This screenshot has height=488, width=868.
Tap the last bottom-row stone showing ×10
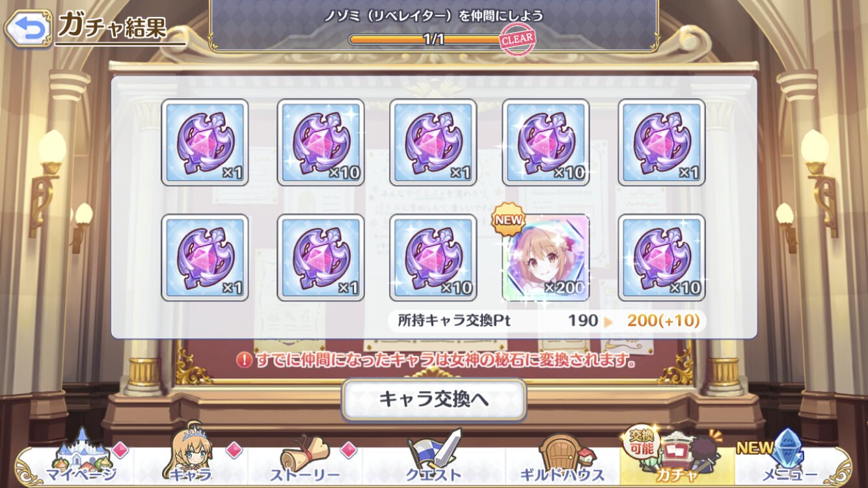[661, 257]
